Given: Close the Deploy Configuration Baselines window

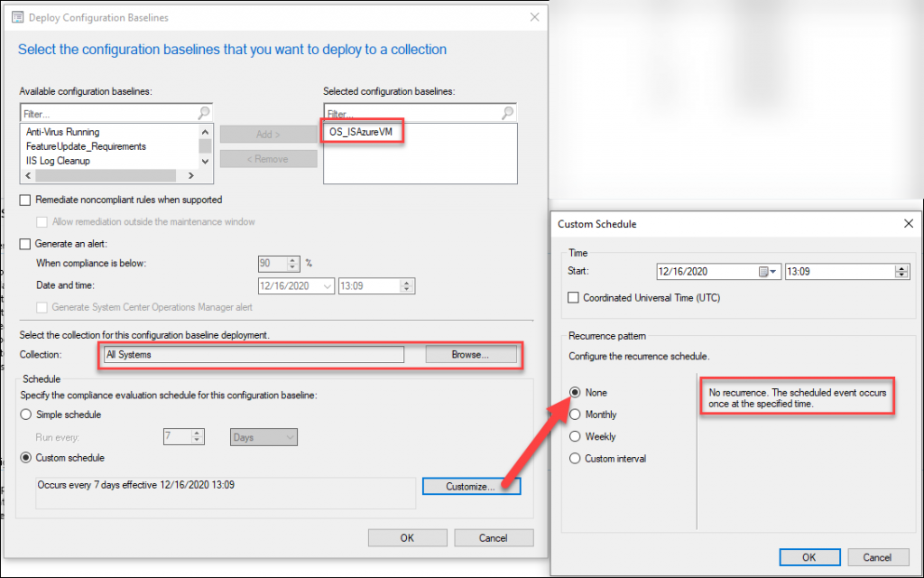Looking at the screenshot, I should [x=534, y=17].
